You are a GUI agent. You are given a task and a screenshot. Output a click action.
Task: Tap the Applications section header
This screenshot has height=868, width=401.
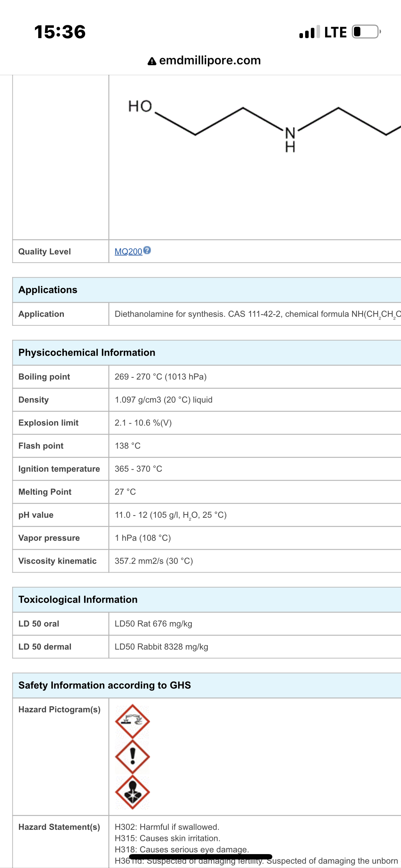[x=48, y=290]
